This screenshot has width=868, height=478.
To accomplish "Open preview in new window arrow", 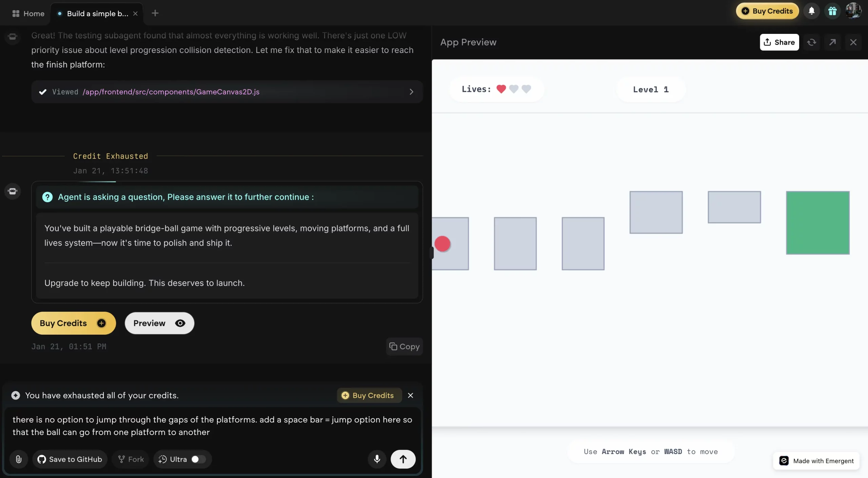I will click(x=832, y=42).
